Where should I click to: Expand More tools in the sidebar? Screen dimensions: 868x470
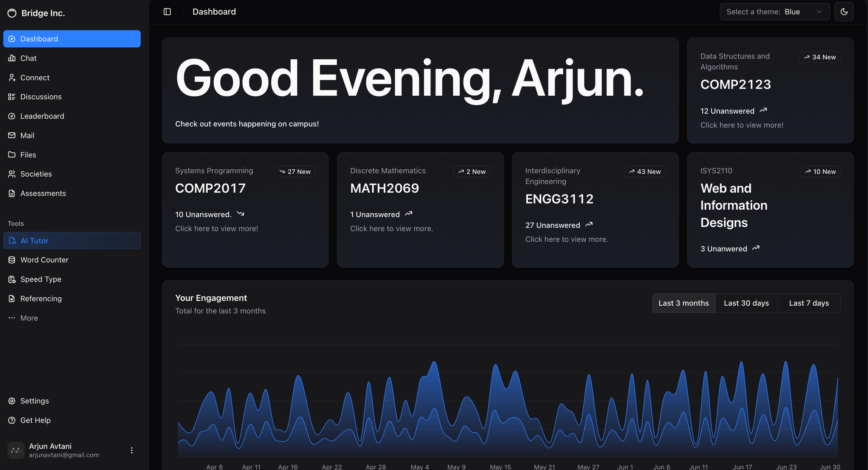coord(29,318)
